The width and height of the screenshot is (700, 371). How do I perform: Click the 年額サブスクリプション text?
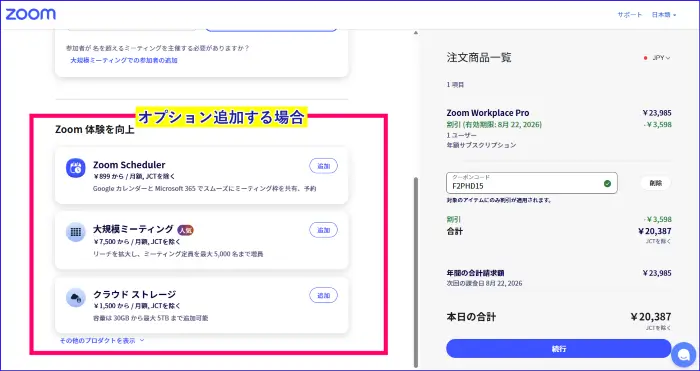point(481,145)
